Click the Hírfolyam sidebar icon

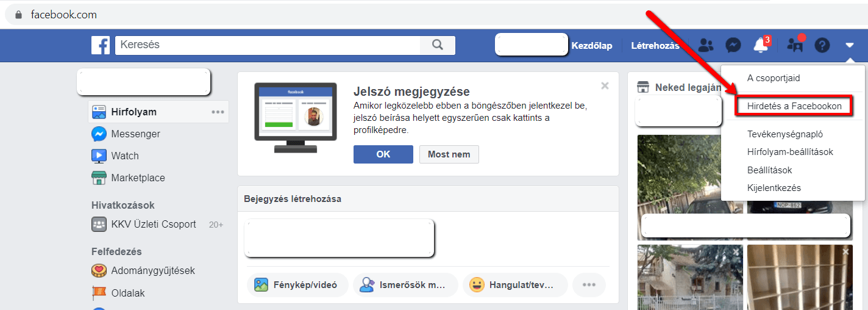99,112
